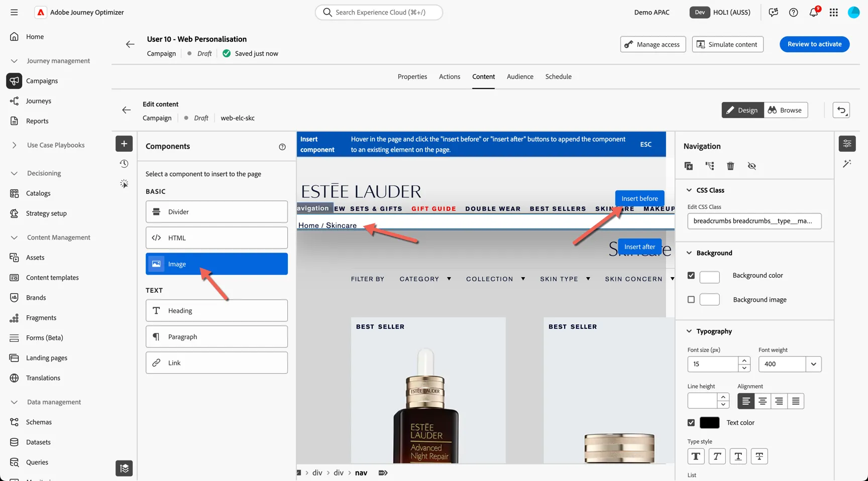Screen dimensions: 868x481
Task: Collapse the Background section
Action: pyautogui.click(x=689, y=253)
